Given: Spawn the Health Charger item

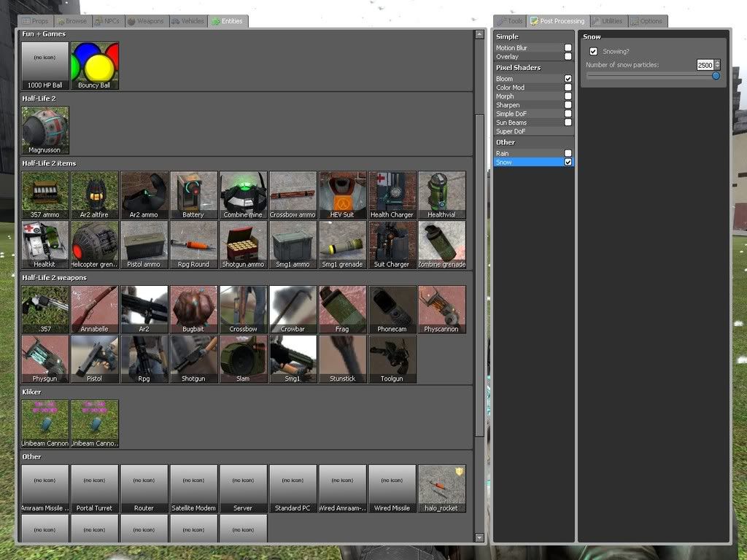Looking at the screenshot, I should 392,195.
